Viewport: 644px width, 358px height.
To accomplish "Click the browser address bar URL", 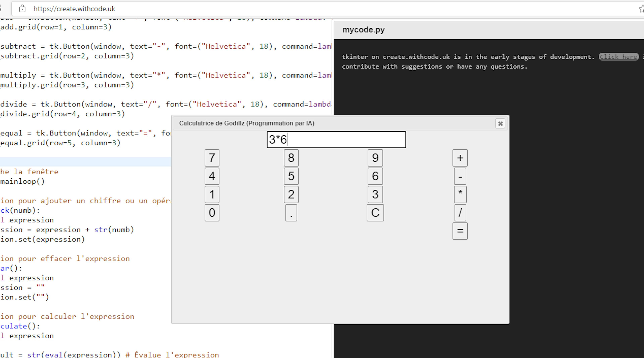I will pos(74,9).
